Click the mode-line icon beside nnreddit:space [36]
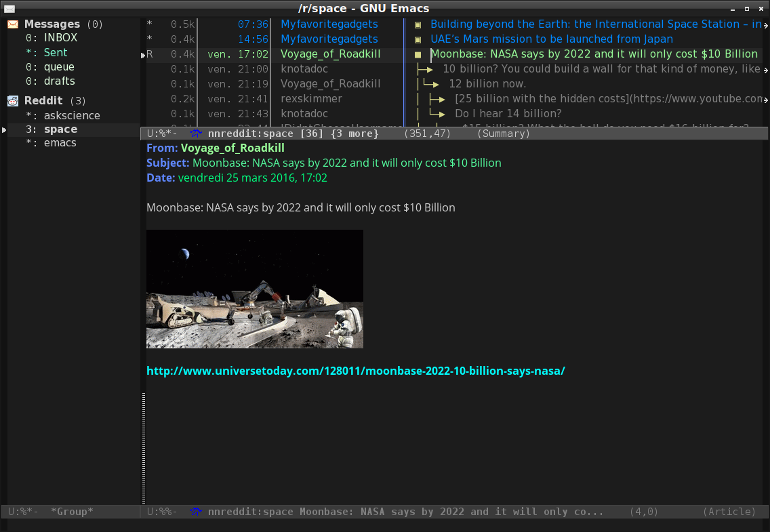The image size is (770, 532). tap(196, 134)
